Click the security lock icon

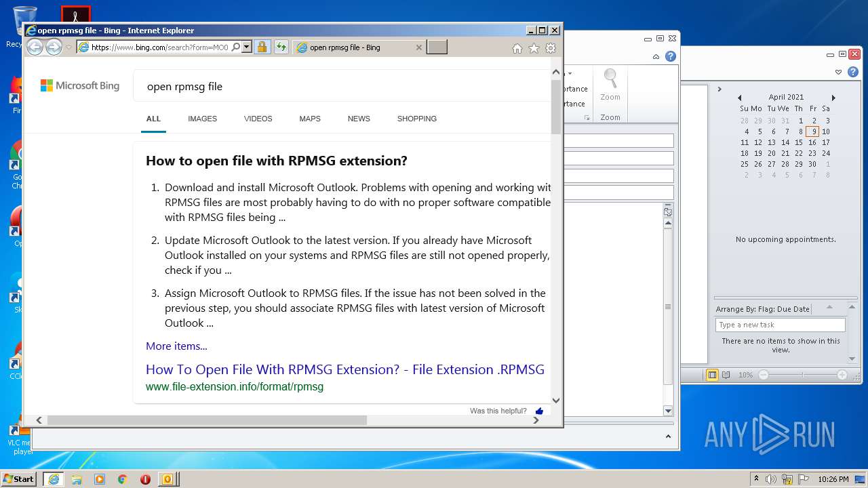(x=262, y=47)
